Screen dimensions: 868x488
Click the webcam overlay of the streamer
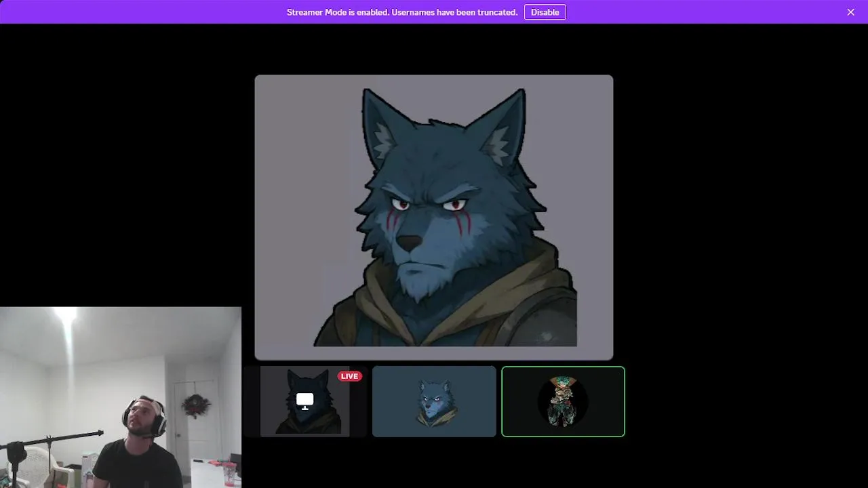pos(121,397)
